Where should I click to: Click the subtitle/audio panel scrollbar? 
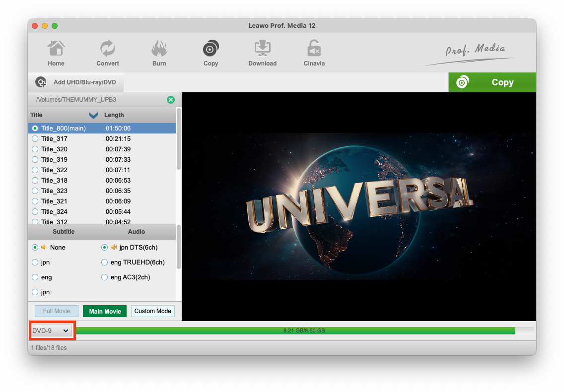click(x=179, y=247)
